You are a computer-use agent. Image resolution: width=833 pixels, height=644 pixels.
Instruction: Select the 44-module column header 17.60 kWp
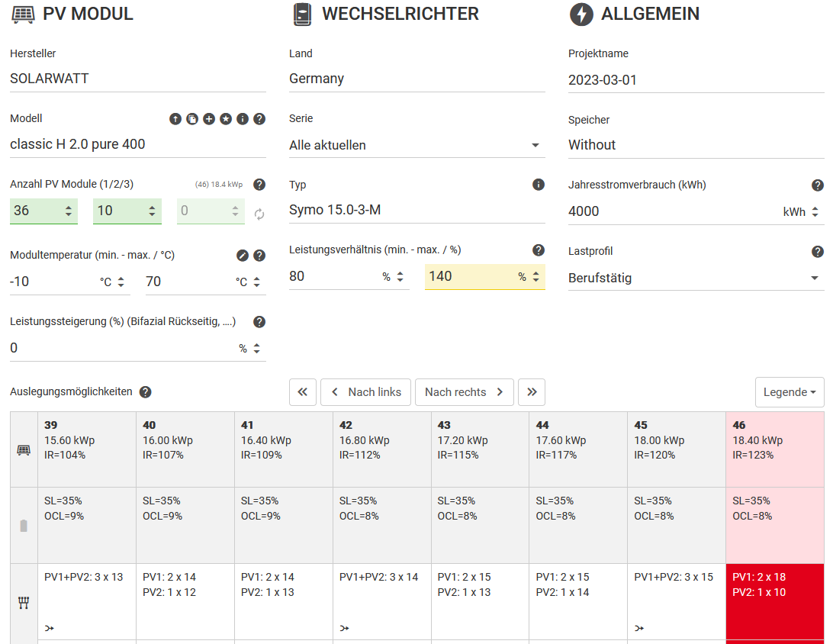(578, 449)
